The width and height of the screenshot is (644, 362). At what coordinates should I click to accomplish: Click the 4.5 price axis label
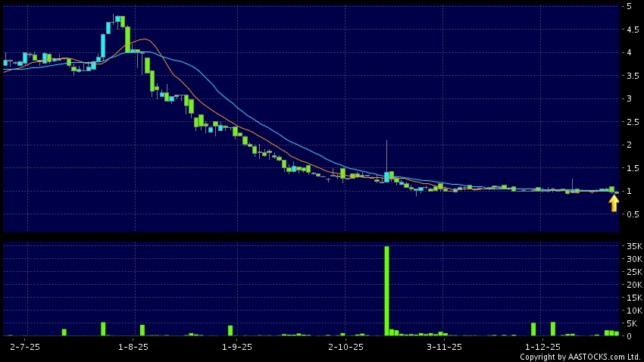630,30
